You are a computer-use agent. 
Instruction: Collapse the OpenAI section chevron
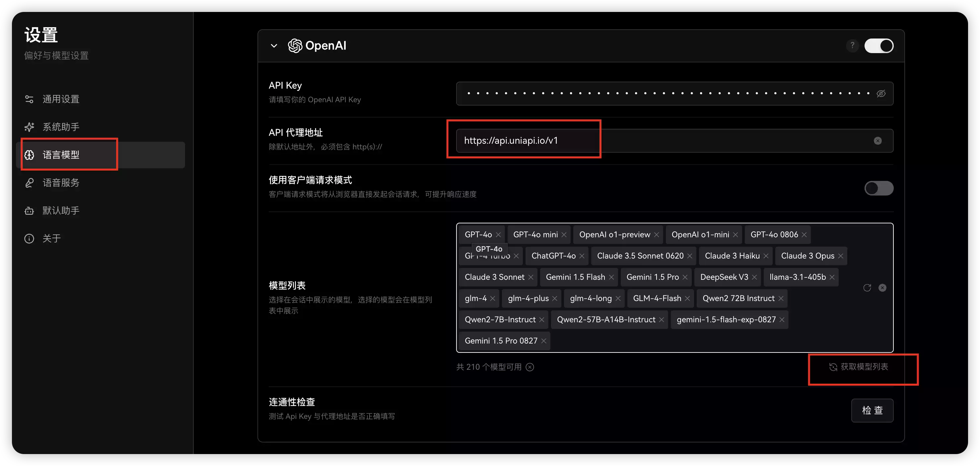pyautogui.click(x=274, y=46)
